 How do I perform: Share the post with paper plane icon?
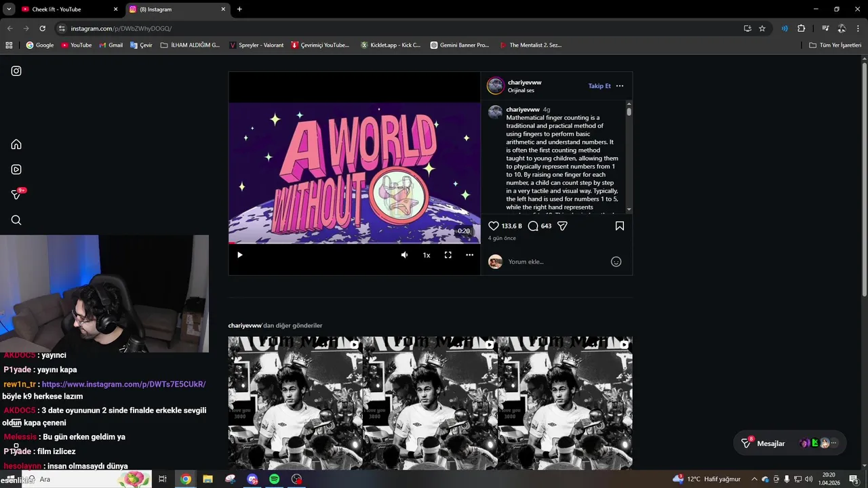click(562, 226)
